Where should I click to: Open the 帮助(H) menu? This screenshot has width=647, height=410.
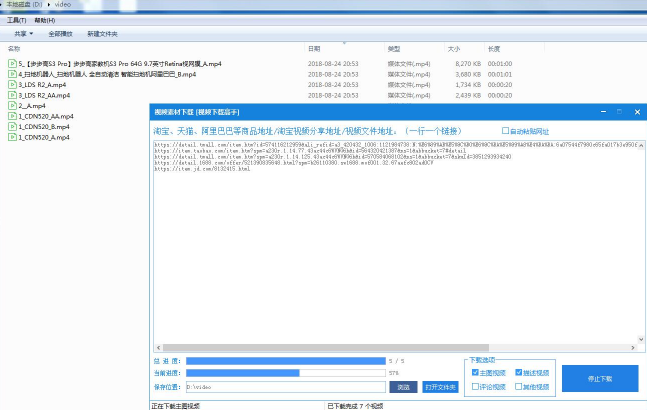pos(45,19)
